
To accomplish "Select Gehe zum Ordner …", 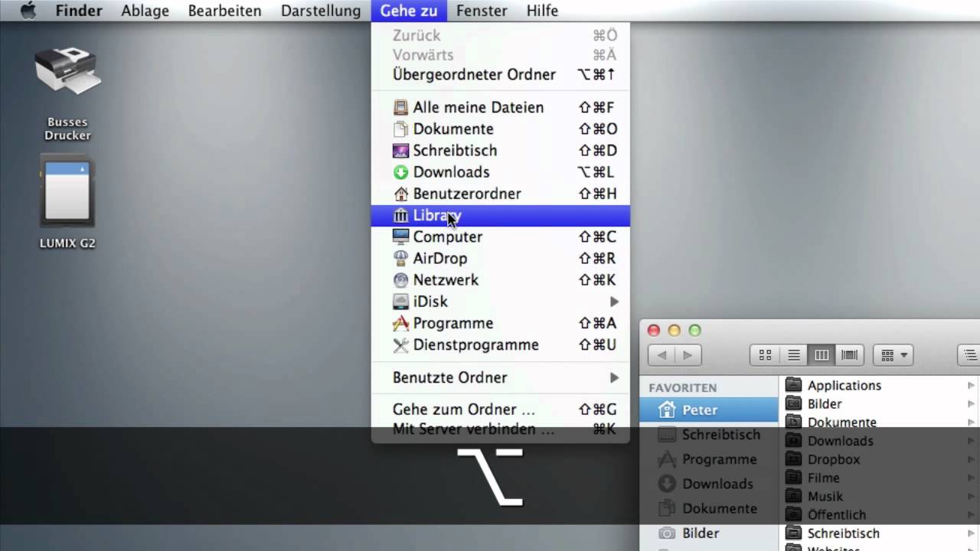I will click(501, 410).
